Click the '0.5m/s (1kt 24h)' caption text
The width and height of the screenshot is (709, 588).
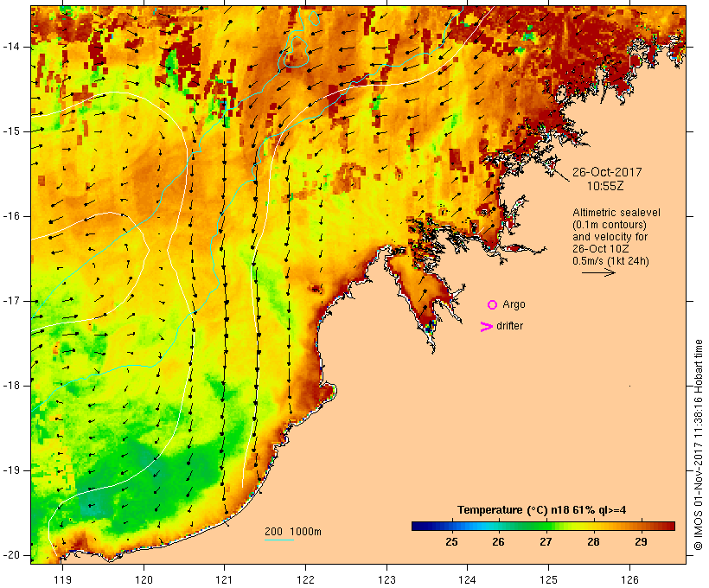611,261
